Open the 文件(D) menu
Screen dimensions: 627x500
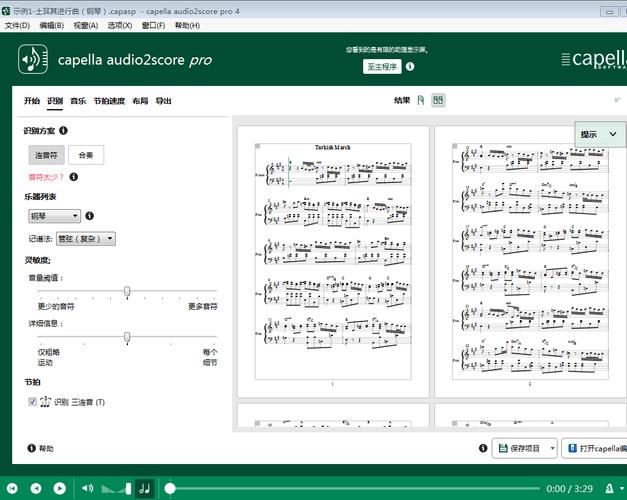[17, 25]
